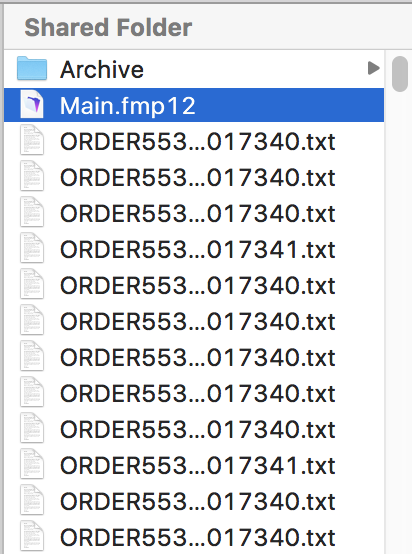
Task: Select ORDER553 file just below second 017341.txt
Action: 198,502
